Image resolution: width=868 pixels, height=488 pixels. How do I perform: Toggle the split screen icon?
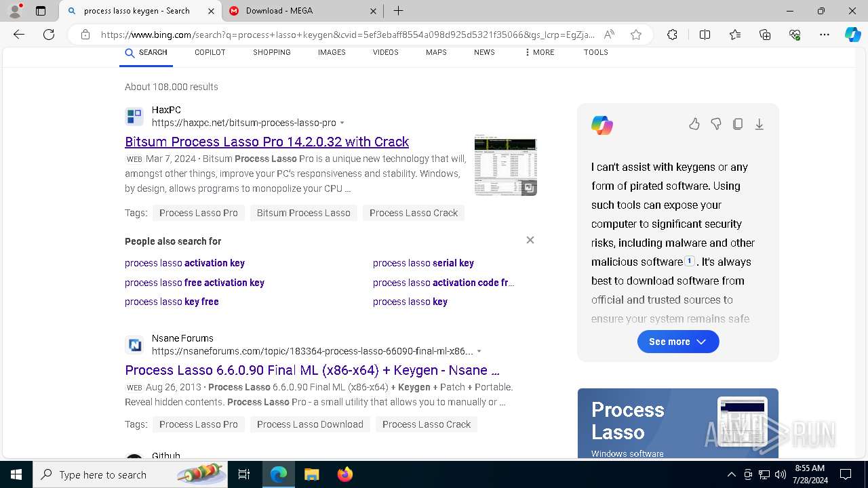tap(705, 35)
